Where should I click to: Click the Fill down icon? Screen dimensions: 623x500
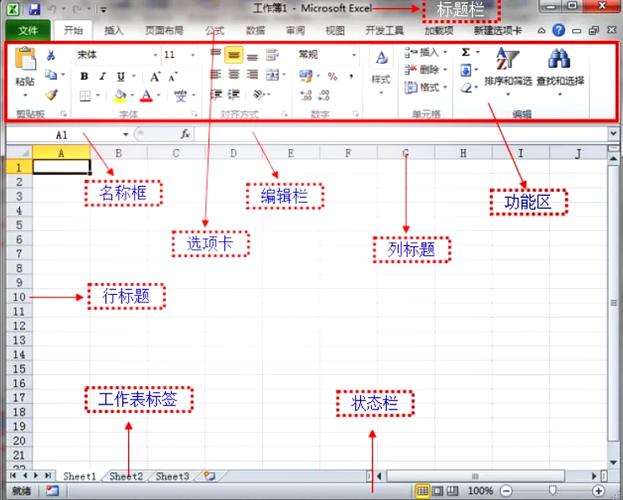click(x=466, y=70)
